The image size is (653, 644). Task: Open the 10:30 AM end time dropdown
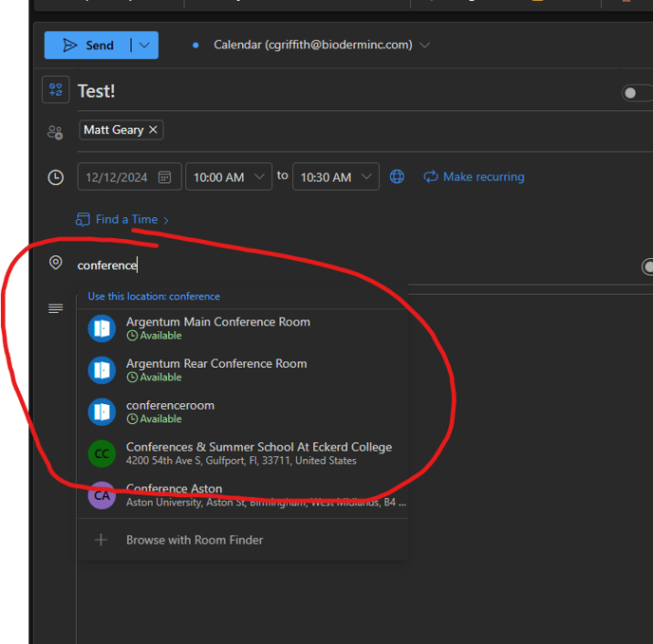(x=336, y=177)
